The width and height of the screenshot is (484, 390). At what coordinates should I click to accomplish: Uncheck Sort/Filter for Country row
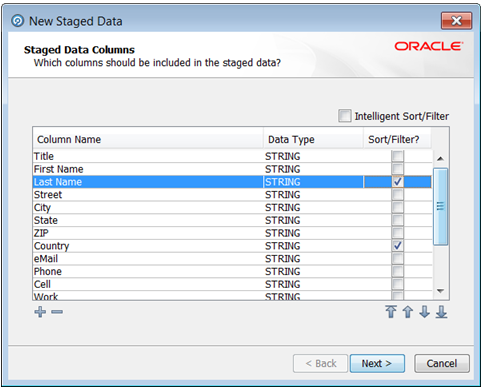[398, 246]
